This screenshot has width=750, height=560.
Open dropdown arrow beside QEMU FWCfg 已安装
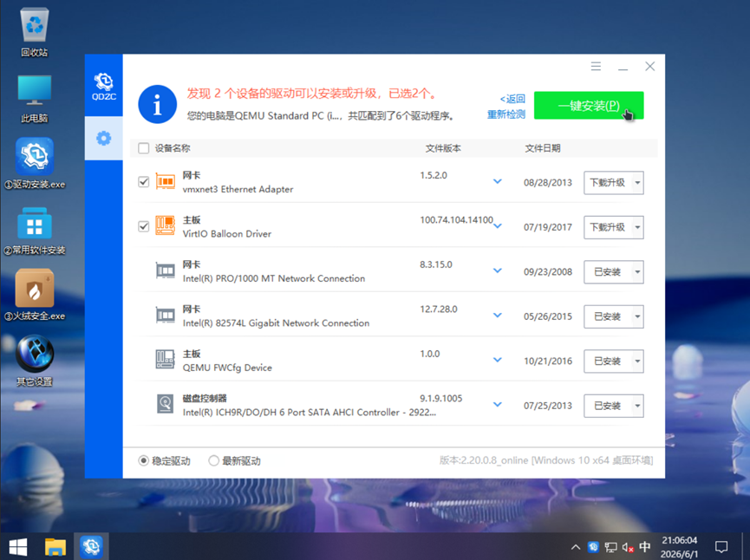pyautogui.click(x=637, y=361)
